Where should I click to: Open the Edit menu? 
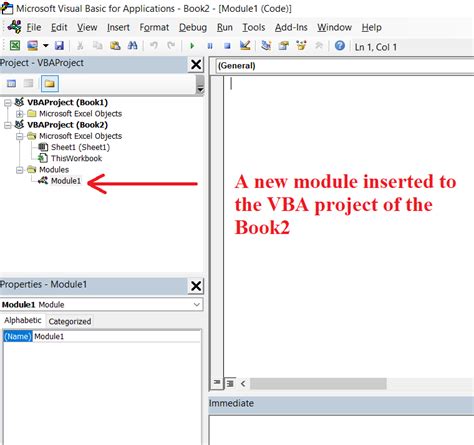(59, 27)
